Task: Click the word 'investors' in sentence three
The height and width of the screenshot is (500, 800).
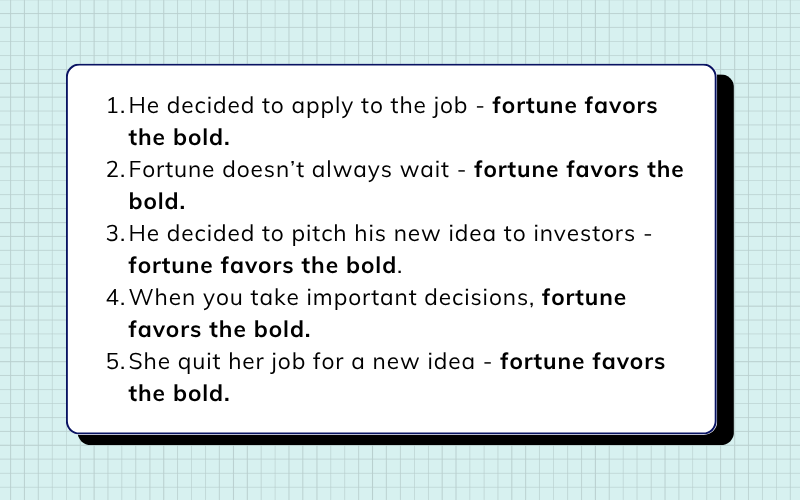Action: (584, 234)
